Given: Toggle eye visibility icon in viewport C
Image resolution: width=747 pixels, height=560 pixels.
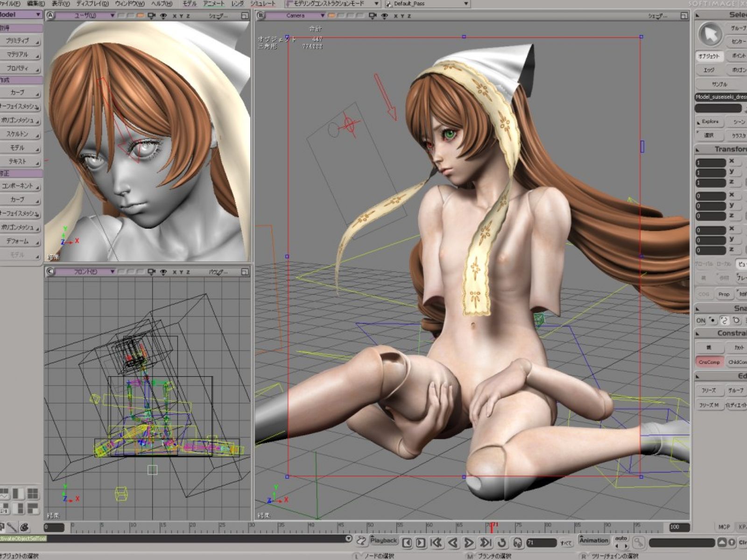Looking at the screenshot, I should pos(163,272).
